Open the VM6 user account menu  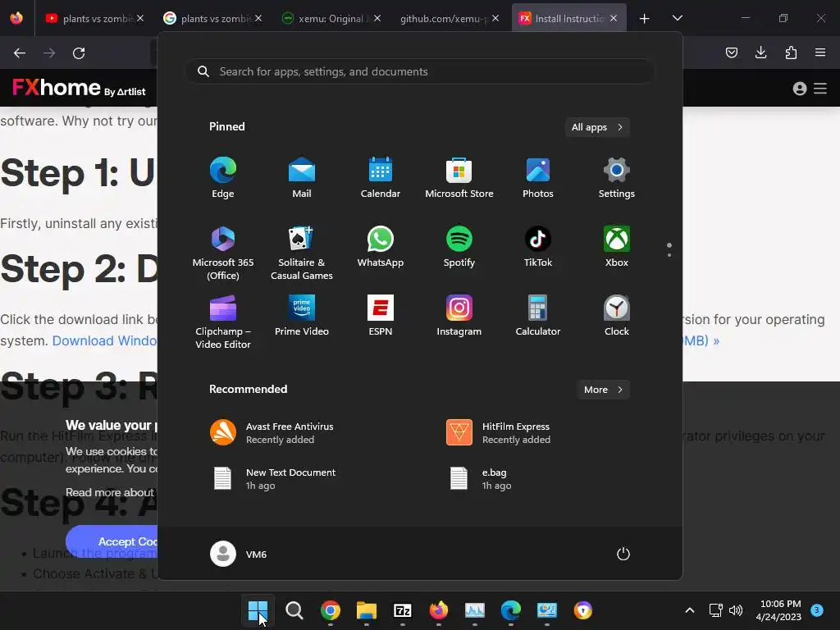pyautogui.click(x=239, y=554)
